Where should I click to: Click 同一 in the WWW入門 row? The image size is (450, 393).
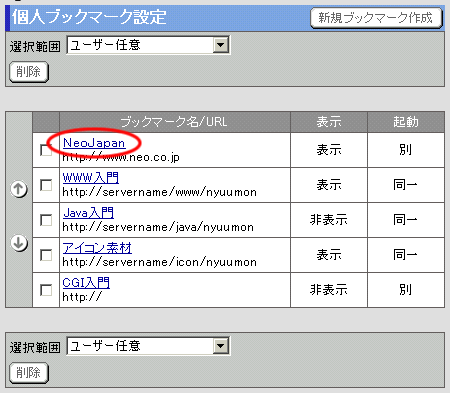405,184
